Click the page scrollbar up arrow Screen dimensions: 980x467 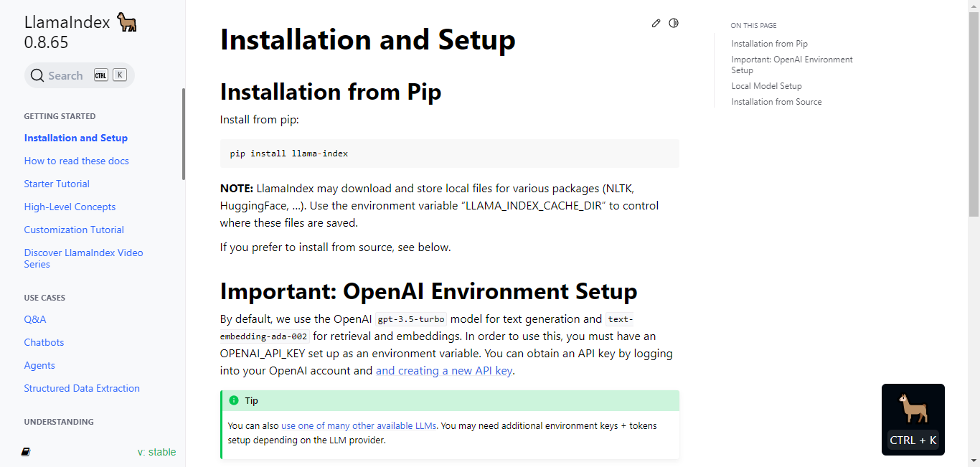click(974, 6)
